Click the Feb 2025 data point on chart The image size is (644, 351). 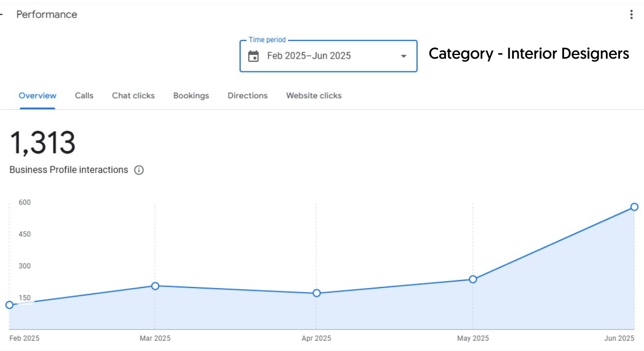[x=9, y=305]
